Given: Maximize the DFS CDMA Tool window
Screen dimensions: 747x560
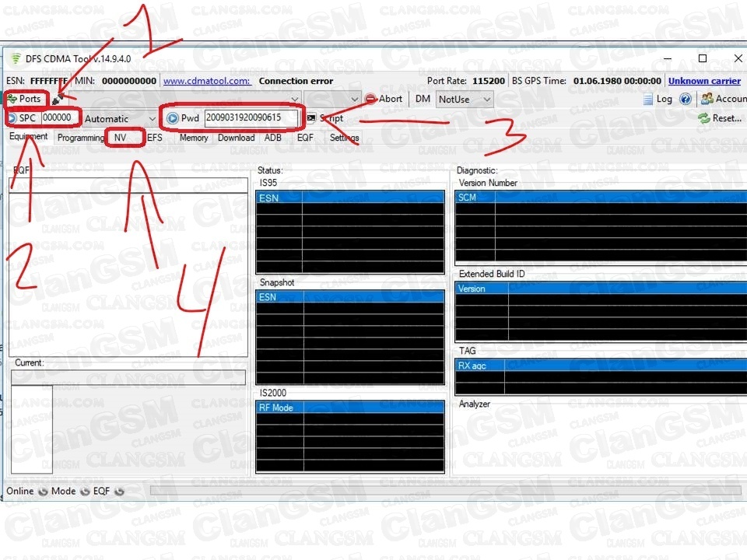Looking at the screenshot, I should point(702,58).
